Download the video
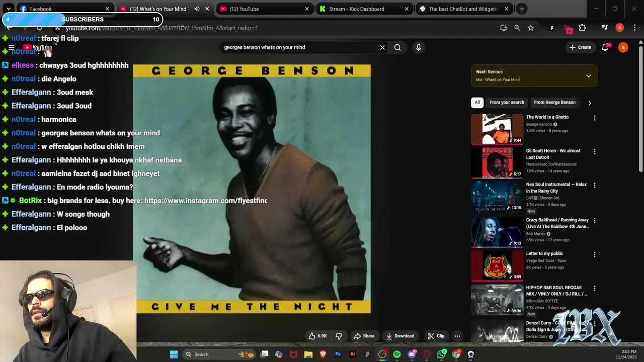 tap(400, 336)
